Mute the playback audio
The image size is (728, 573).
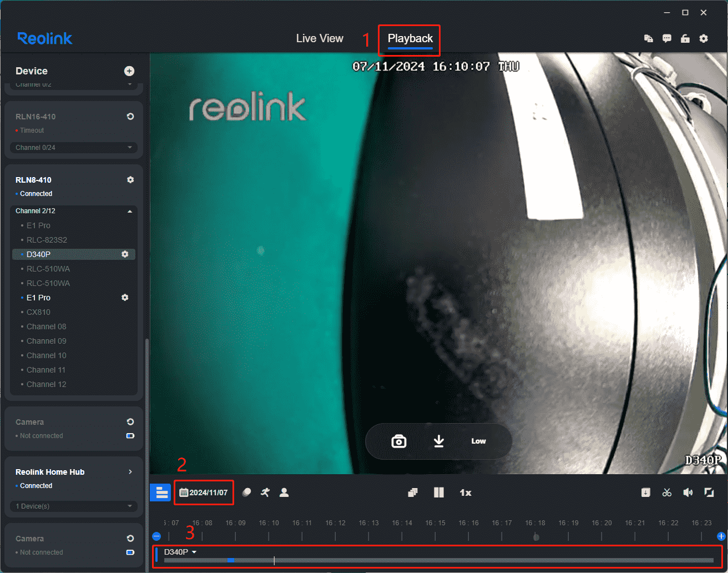(688, 492)
